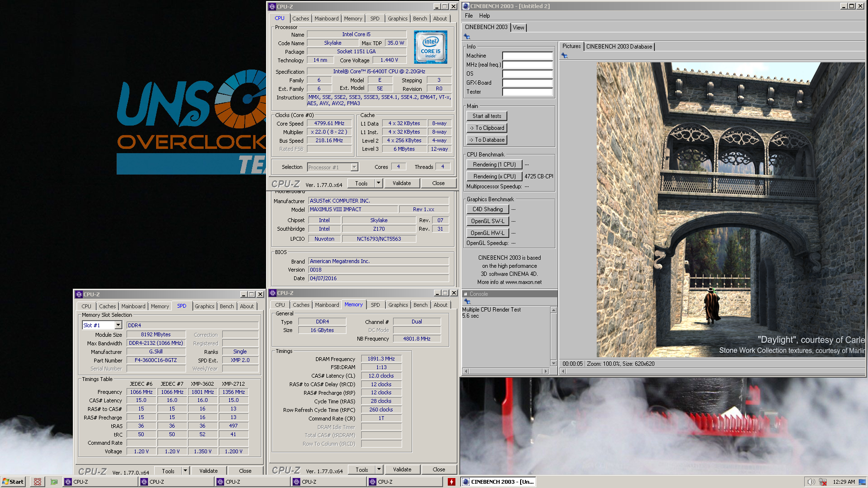Click console vertical scrollbar down arrow
The height and width of the screenshot is (488, 868).
tap(553, 363)
